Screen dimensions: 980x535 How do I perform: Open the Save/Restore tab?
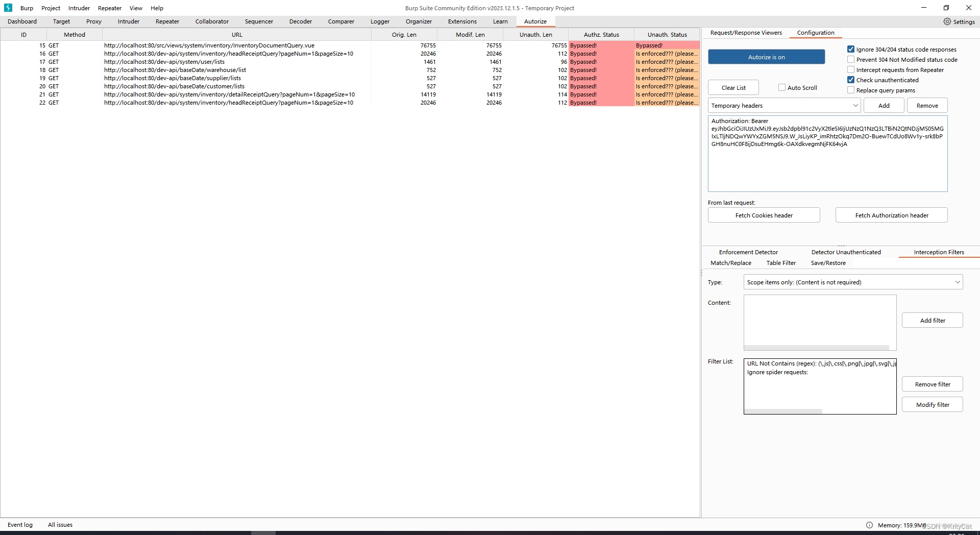[828, 263]
